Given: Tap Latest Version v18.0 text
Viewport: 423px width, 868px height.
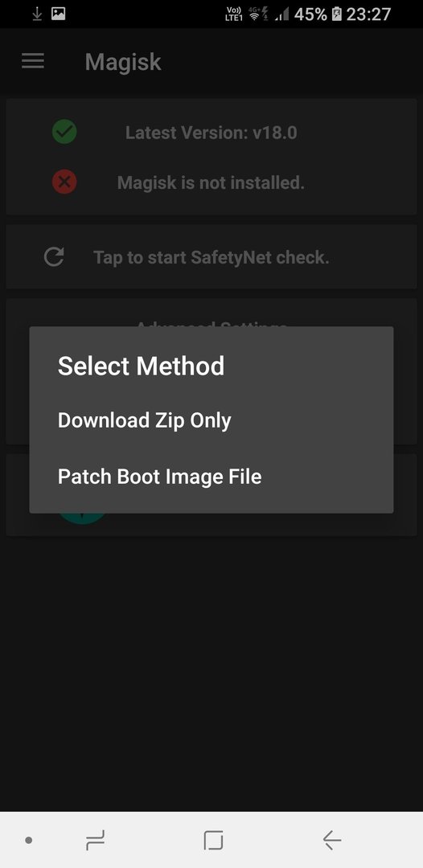Looking at the screenshot, I should pyautogui.click(x=211, y=133).
